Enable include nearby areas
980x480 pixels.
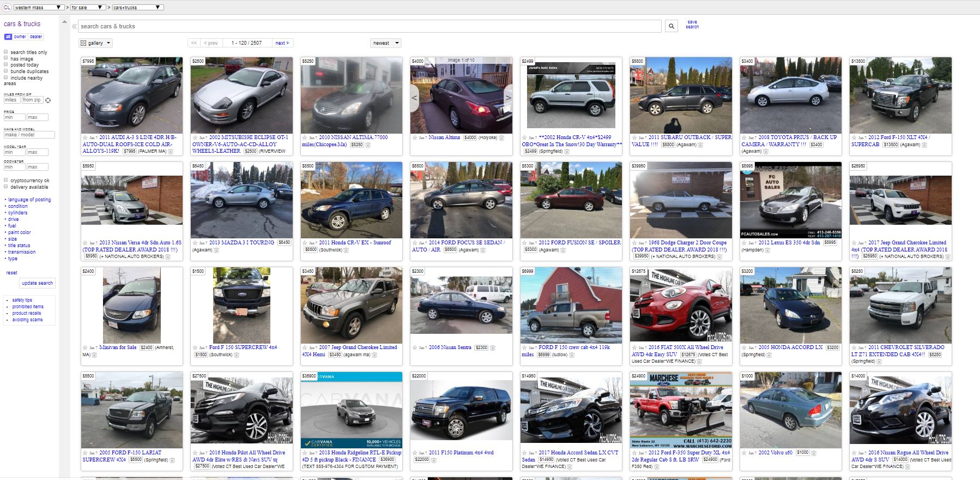(6, 77)
